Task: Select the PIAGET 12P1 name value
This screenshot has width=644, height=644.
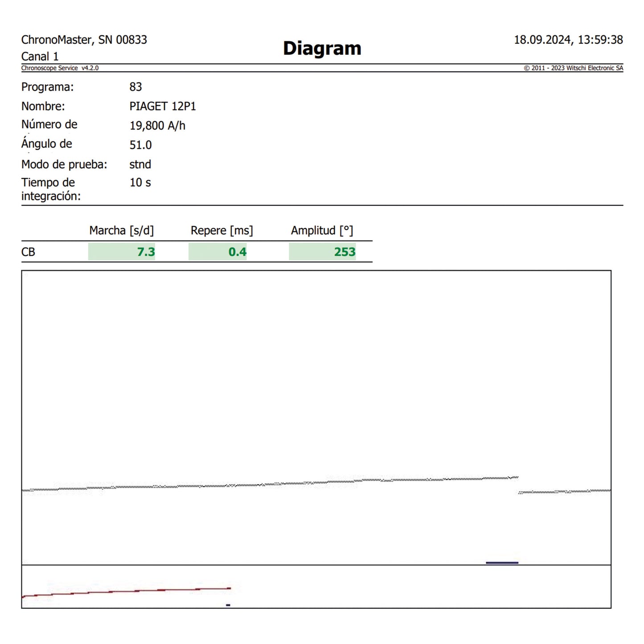Action: [163, 107]
